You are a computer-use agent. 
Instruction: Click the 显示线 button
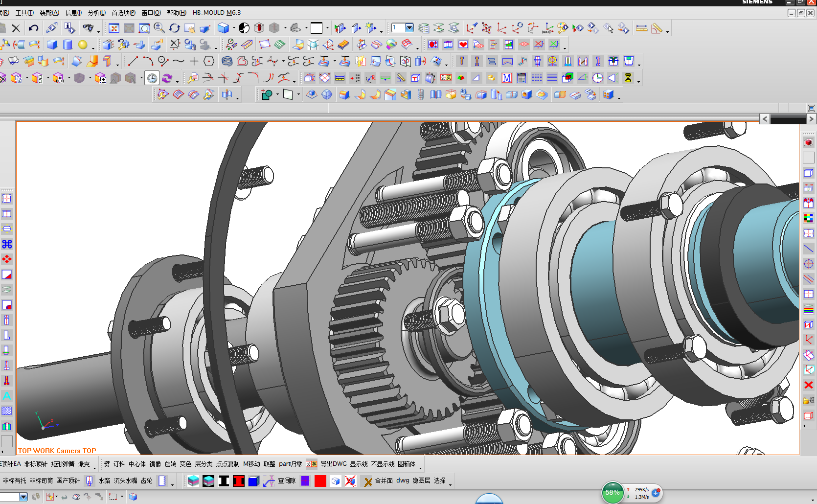click(x=359, y=464)
